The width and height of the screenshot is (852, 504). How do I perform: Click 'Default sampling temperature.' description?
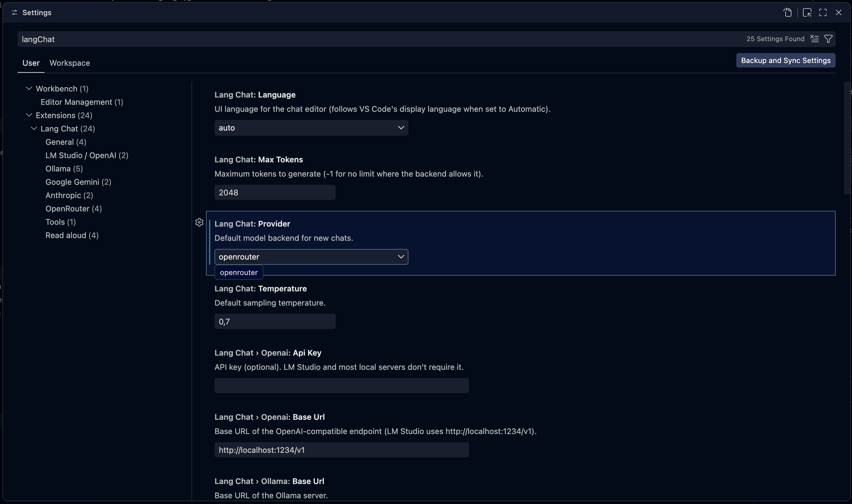tap(270, 303)
